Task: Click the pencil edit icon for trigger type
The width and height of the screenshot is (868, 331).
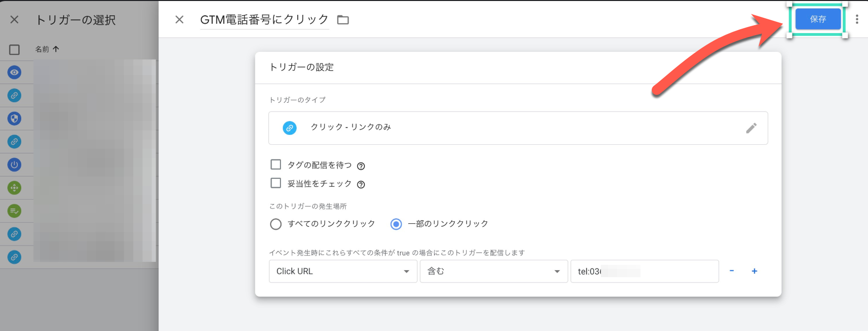Action: [x=751, y=128]
